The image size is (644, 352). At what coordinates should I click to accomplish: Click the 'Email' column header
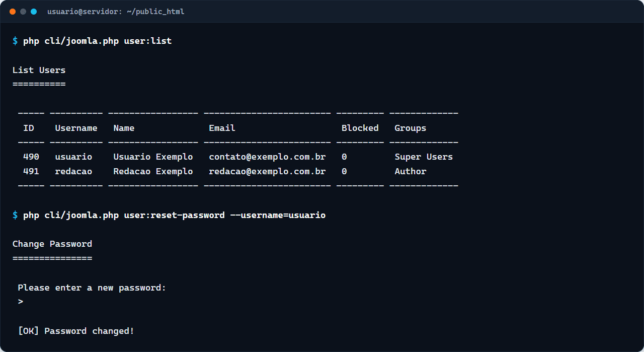point(222,128)
